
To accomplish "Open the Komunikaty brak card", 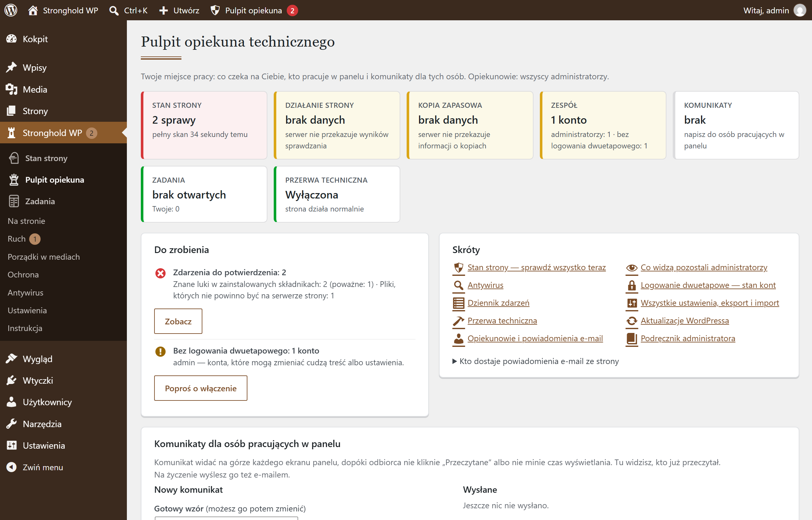I will 736,125.
